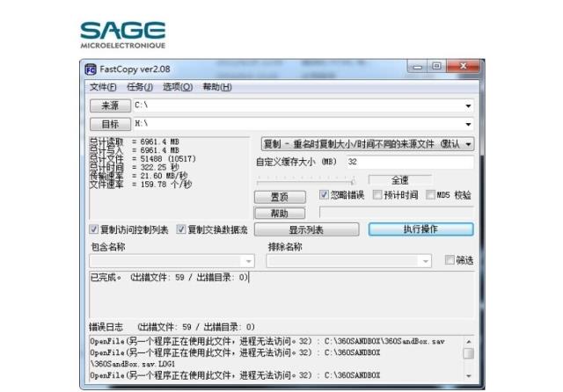This screenshot has width=563, height=392.
Task: Expand the 包含名称 include filter dropdown
Action: [x=248, y=261]
